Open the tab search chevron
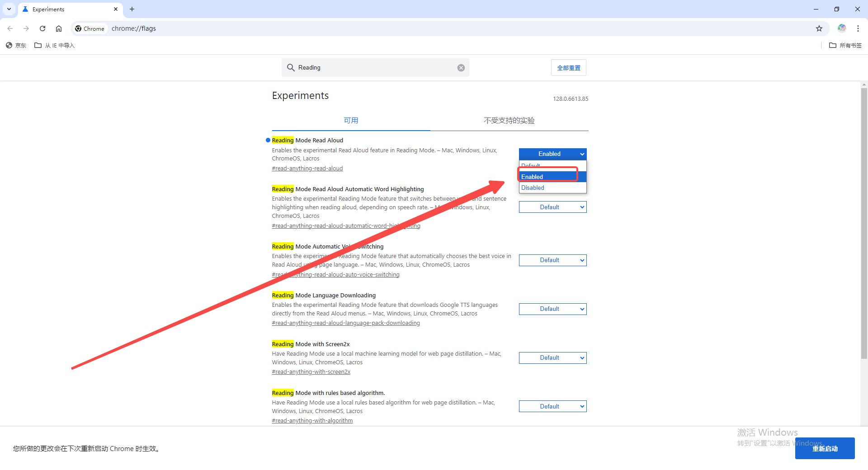The width and height of the screenshot is (868, 470). tap(9, 9)
